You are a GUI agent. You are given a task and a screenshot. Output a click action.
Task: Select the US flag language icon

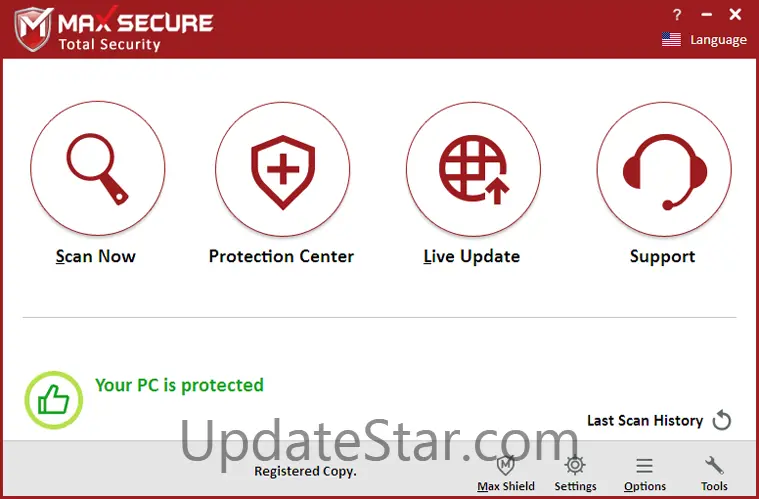pos(671,39)
